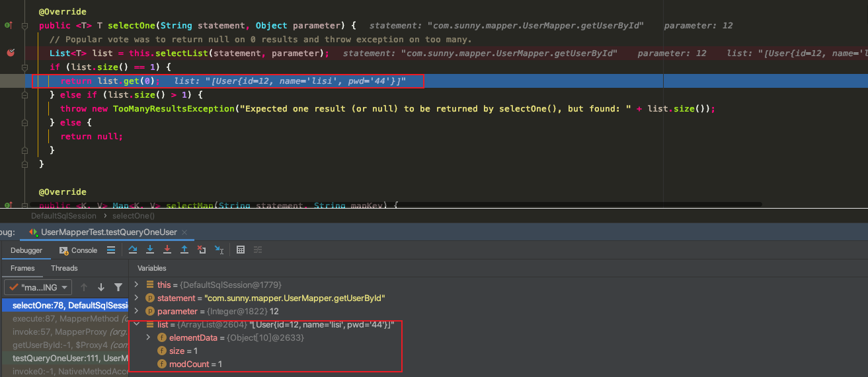Click the statement variable's string value
The image size is (868, 377).
[x=295, y=298]
